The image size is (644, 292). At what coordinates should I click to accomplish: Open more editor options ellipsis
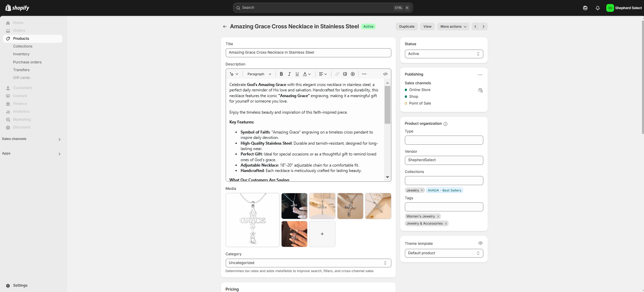click(364, 74)
